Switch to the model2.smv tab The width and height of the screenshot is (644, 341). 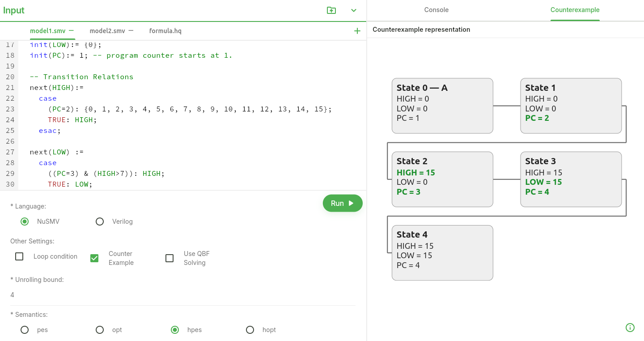pyautogui.click(x=107, y=31)
